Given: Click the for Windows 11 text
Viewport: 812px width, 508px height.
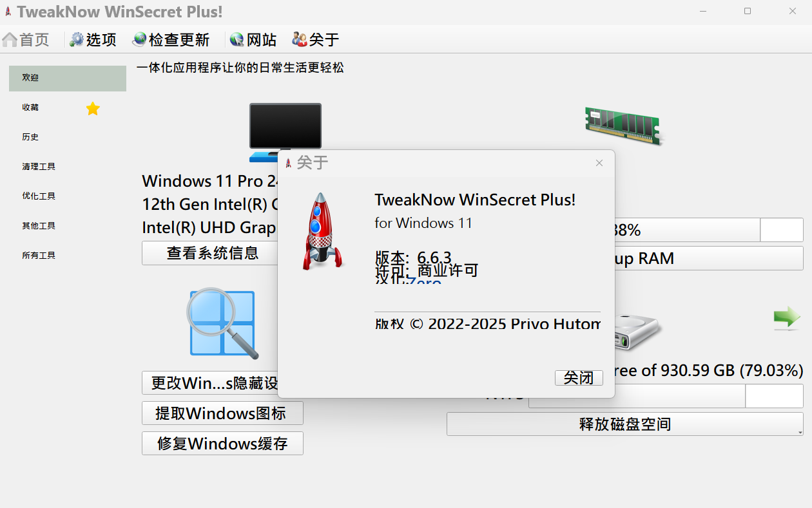Looking at the screenshot, I should (423, 223).
